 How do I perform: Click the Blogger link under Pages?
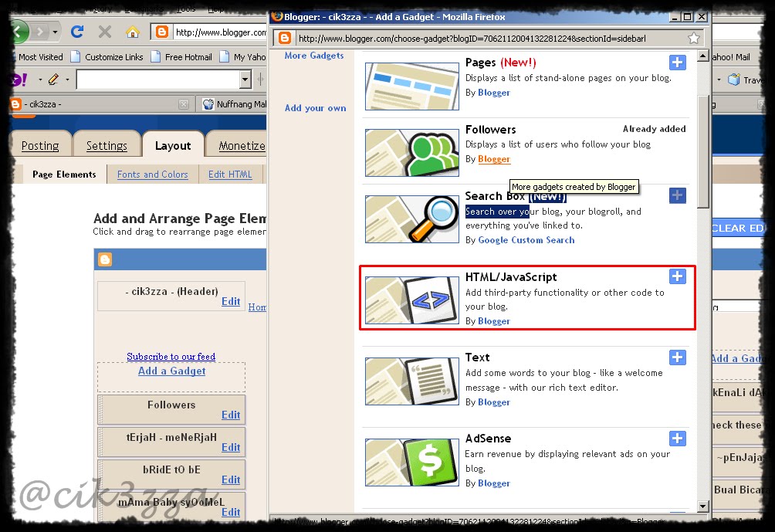[x=494, y=93]
